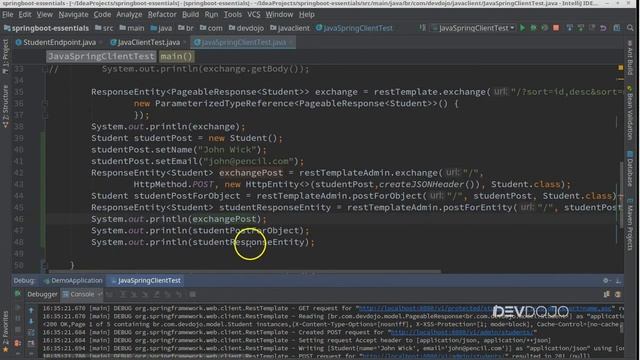Click Step Into debugger icon
Viewport: 640px width, 360px height.
(x=133, y=294)
